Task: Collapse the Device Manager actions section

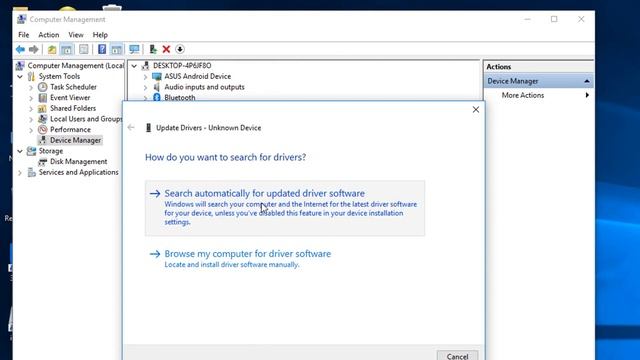Action: tap(587, 81)
